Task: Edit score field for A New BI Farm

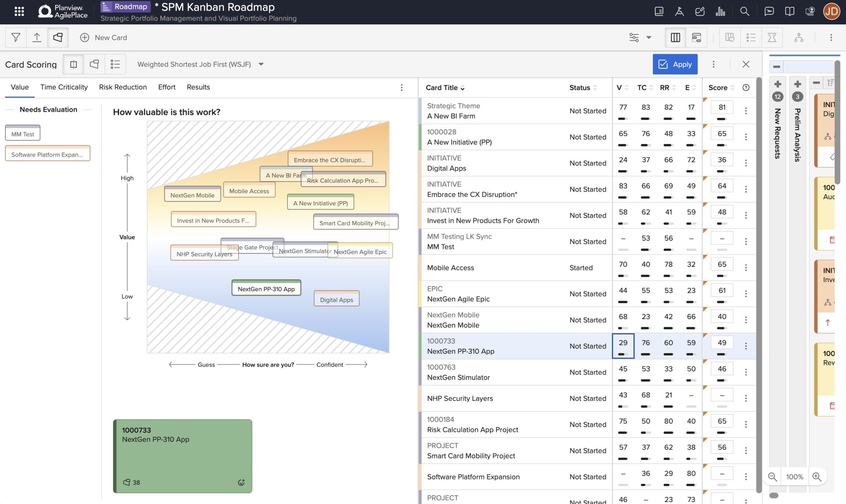Action: click(722, 107)
